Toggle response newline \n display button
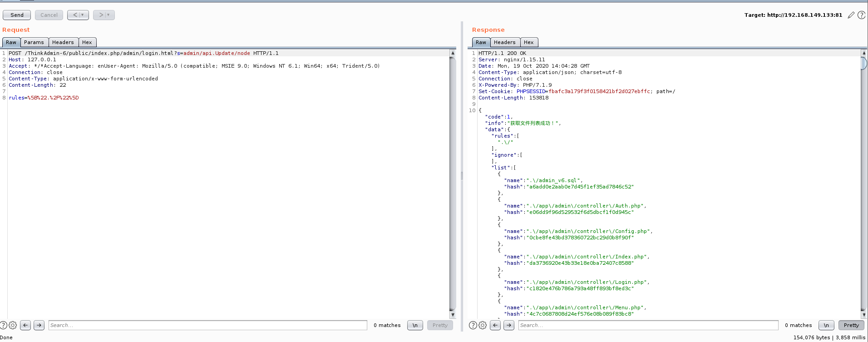The height and width of the screenshot is (342, 868). [x=827, y=325]
